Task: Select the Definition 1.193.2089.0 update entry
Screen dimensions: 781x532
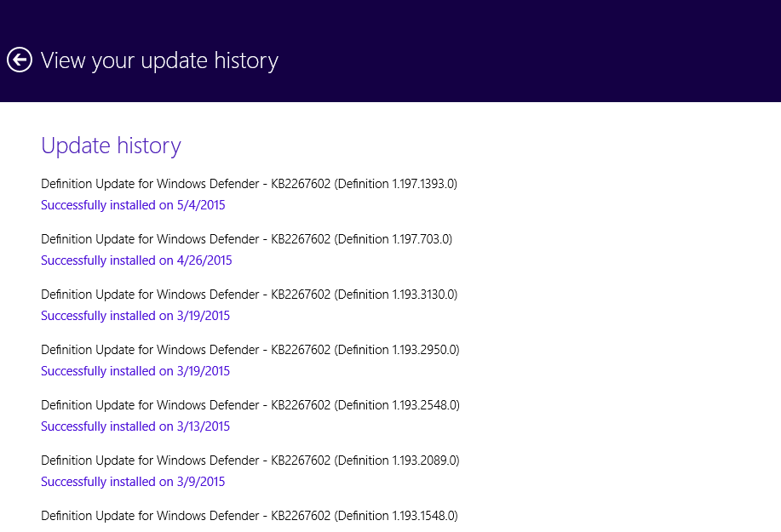Action: [x=250, y=460]
